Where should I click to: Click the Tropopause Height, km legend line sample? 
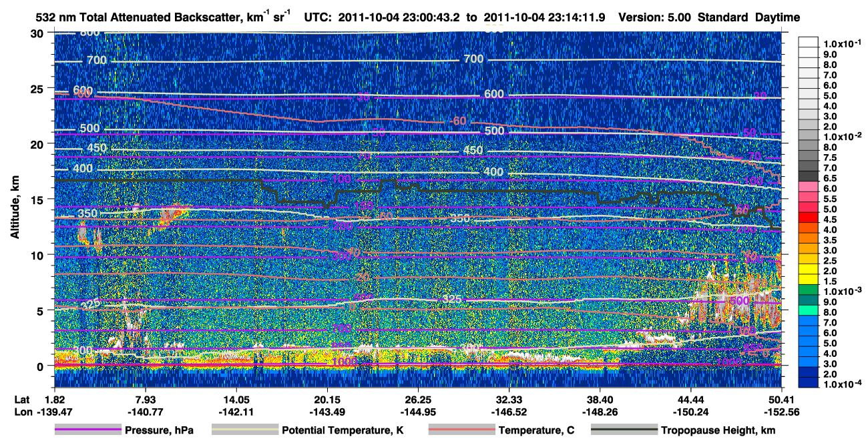tap(624, 430)
